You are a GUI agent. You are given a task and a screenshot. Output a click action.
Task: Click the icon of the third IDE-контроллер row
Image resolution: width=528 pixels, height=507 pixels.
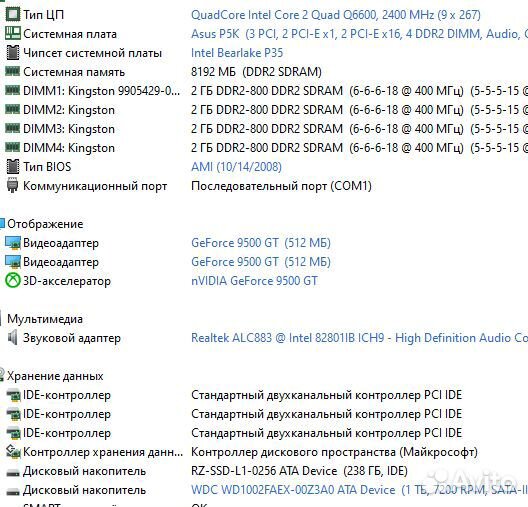(13, 433)
